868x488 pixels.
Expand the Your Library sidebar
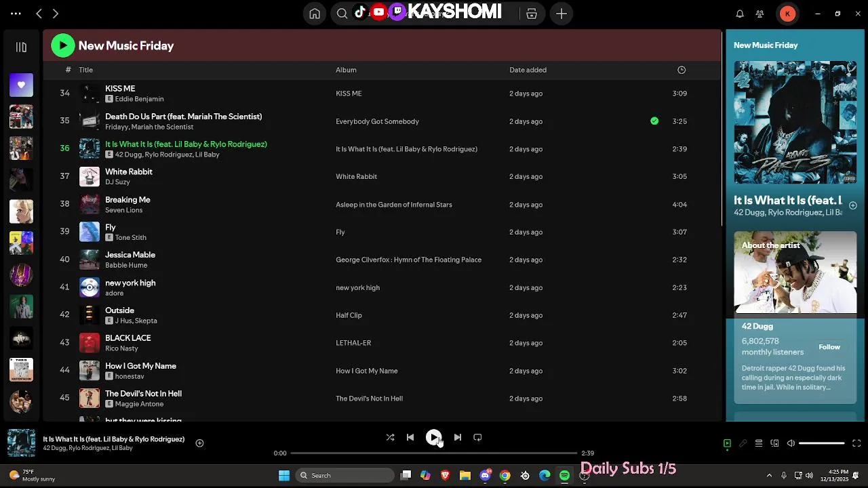click(21, 47)
